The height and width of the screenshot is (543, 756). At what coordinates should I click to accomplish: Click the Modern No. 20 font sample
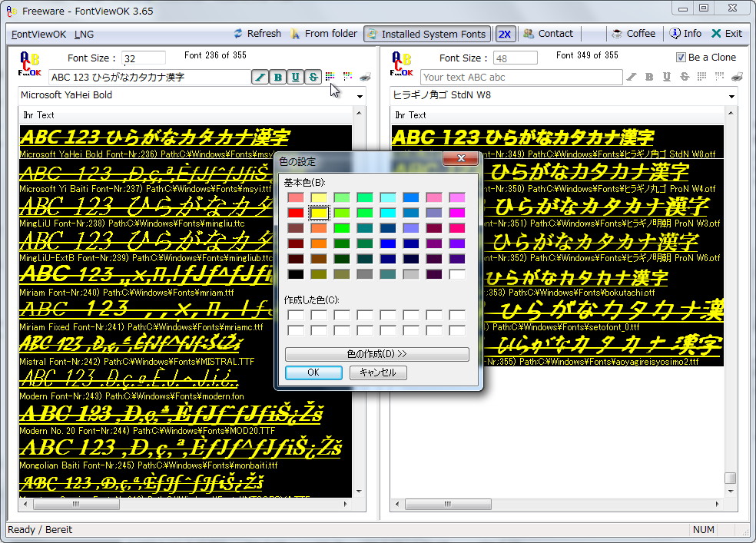[171, 413]
